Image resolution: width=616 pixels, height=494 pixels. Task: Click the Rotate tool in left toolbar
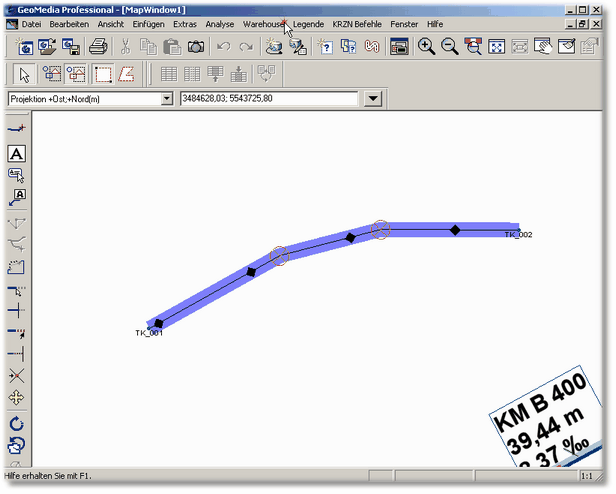[17, 424]
